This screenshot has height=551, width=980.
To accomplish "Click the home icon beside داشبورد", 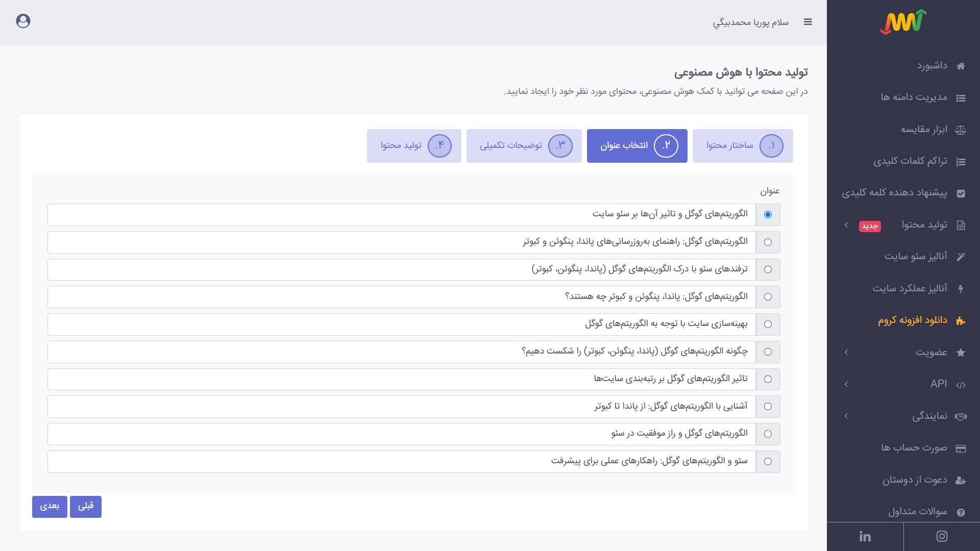I will (961, 66).
